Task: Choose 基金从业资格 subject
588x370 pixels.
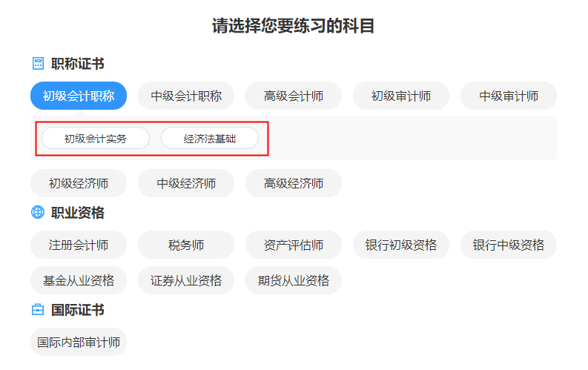Action: tap(79, 280)
